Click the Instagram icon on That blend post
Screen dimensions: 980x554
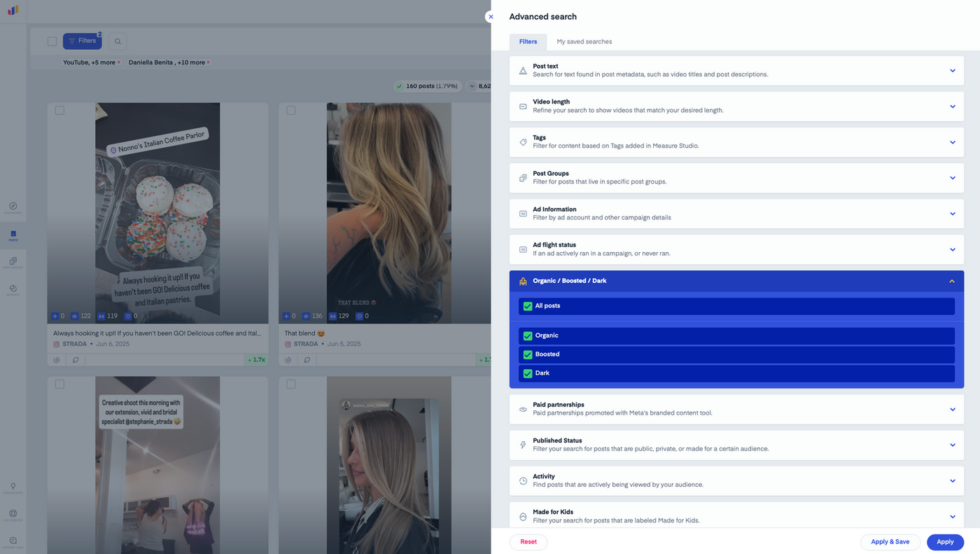(288, 344)
